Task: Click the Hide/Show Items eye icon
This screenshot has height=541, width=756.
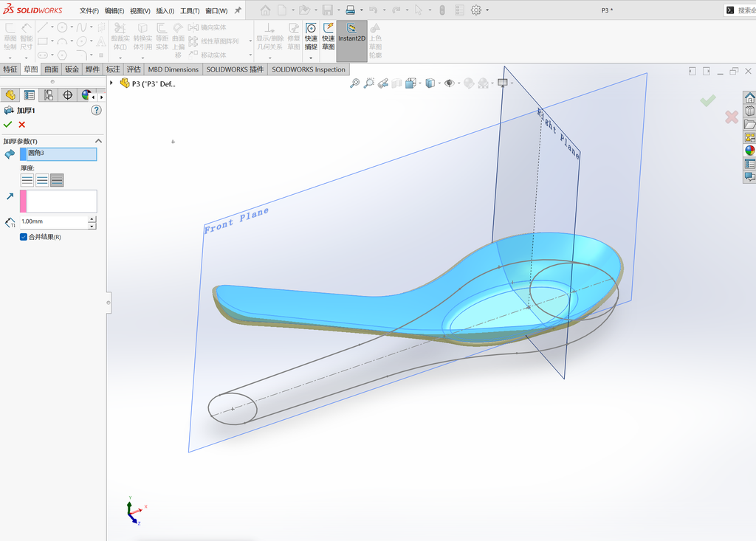Action: [450, 83]
